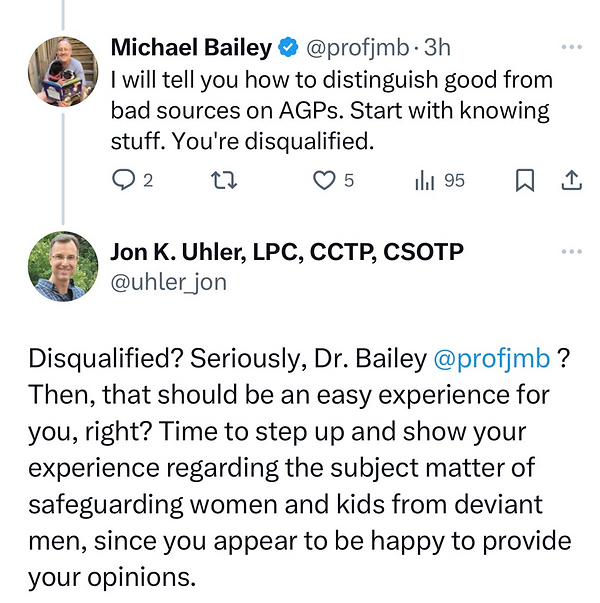Open the more options menu on Jon K. Uhler's tweet
The height and width of the screenshot is (603, 600).
(x=571, y=253)
